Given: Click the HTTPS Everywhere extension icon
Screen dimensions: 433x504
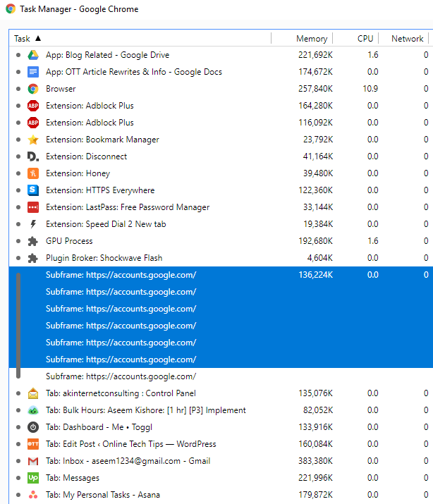Looking at the screenshot, I should (x=32, y=190).
